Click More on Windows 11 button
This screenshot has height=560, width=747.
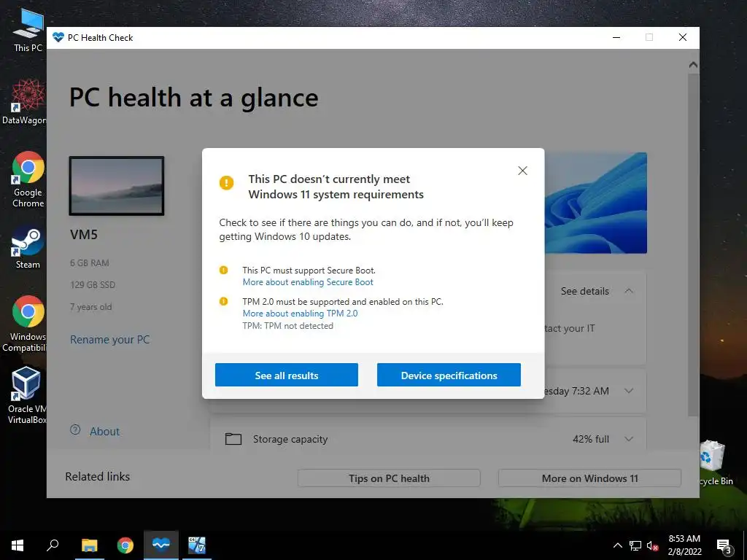click(x=589, y=478)
